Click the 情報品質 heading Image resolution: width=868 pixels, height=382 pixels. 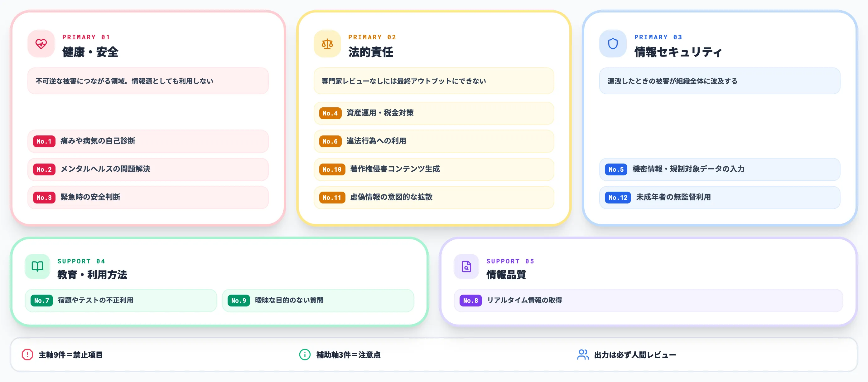point(506,274)
